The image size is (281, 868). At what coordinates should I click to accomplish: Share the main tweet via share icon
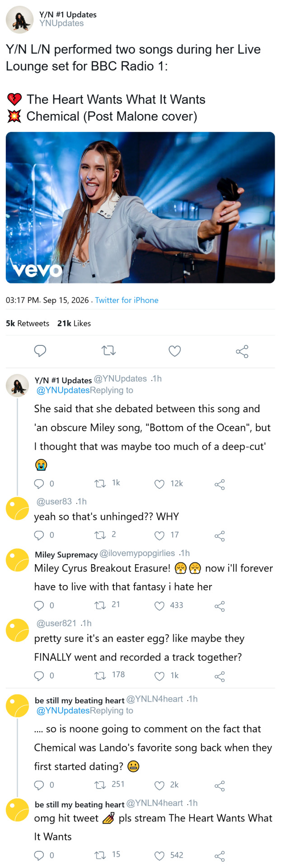242,351
